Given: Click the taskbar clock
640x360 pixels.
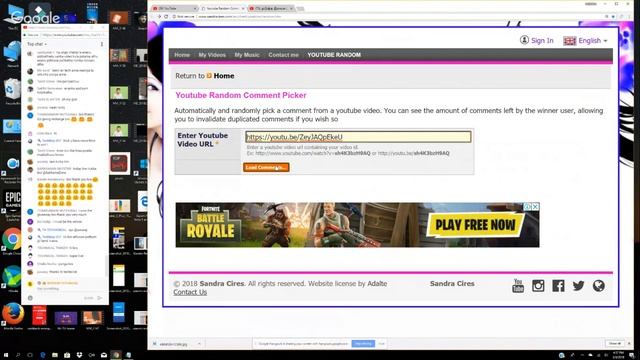Looking at the screenshot, I should (x=619, y=355).
